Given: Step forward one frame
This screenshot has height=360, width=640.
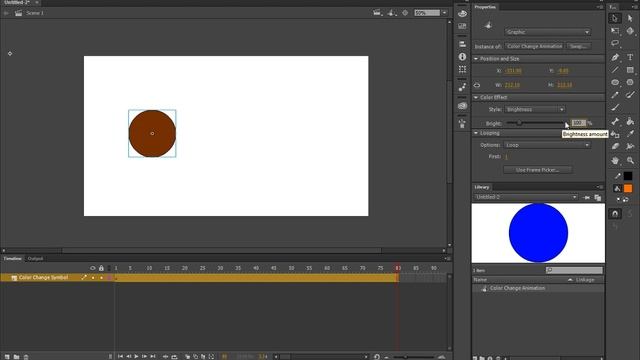Looking at the screenshot, I should click(144, 357).
